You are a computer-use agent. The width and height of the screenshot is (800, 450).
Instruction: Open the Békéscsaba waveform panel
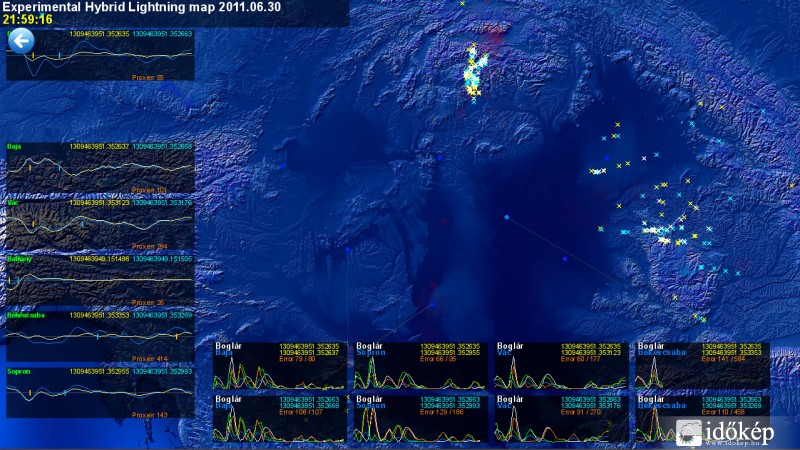coord(100,336)
